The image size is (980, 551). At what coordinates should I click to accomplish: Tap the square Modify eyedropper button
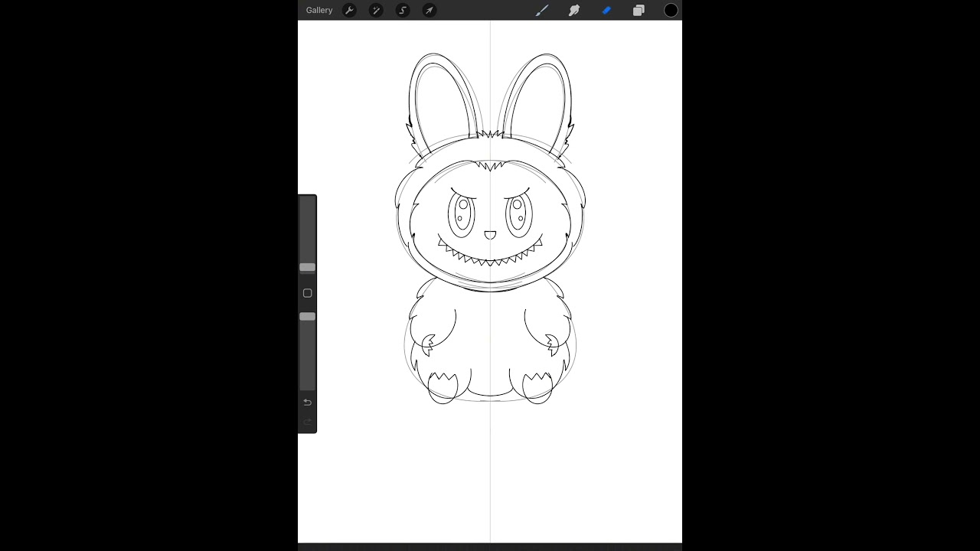[x=307, y=293]
